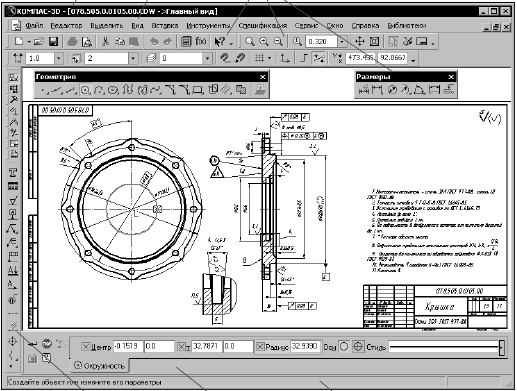The height and width of the screenshot is (391, 517).
Task: Open the Спецификация menu
Action: coord(263,25)
